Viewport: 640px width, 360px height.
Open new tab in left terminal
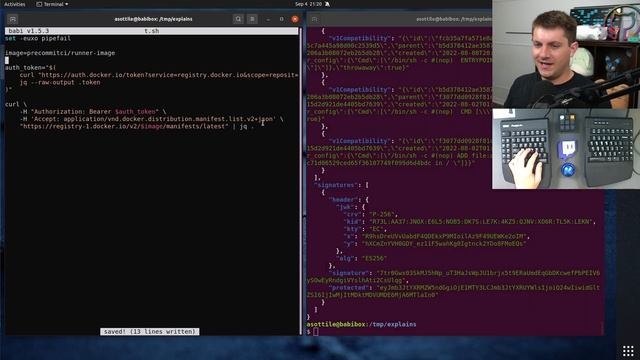(x=13, y=19)
